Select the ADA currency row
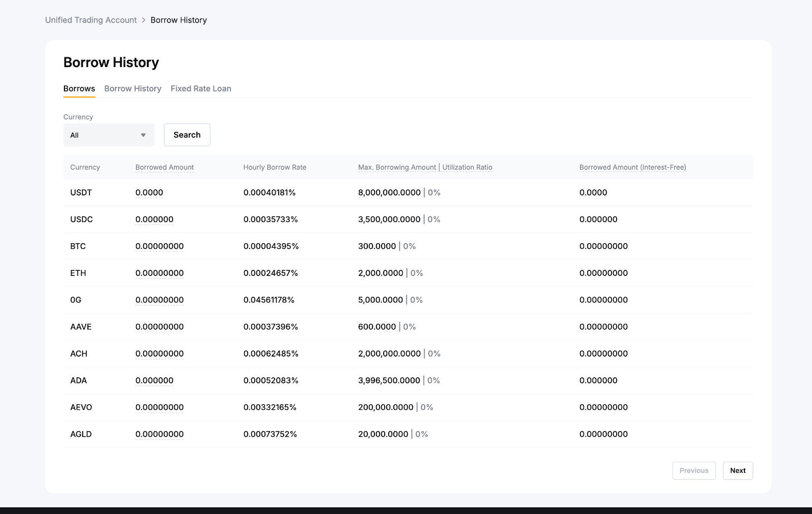Viewport: 812px width, 514px height. (79, 380)
